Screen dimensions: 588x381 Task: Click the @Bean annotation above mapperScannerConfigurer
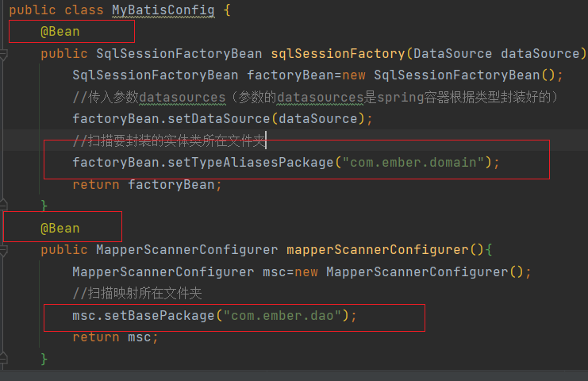(x=60, y=228)
